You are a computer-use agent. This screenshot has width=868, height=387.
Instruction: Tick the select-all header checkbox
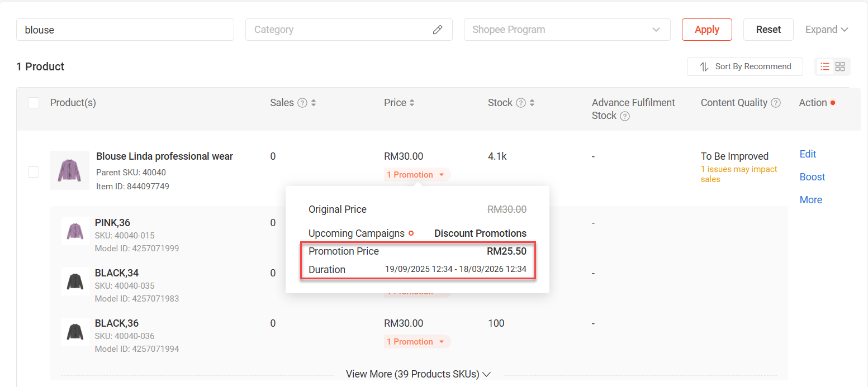[34, 103]
